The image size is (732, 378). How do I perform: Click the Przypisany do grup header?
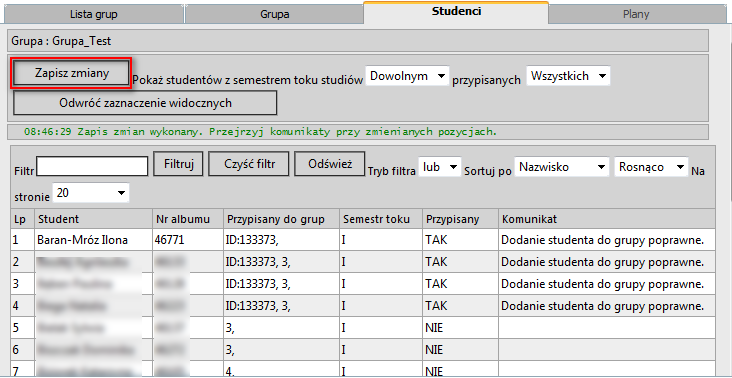tap(281, 219)
